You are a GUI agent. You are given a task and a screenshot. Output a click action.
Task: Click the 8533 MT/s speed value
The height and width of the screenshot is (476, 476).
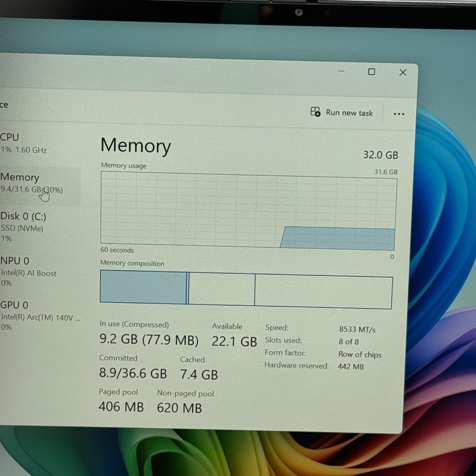357,329
